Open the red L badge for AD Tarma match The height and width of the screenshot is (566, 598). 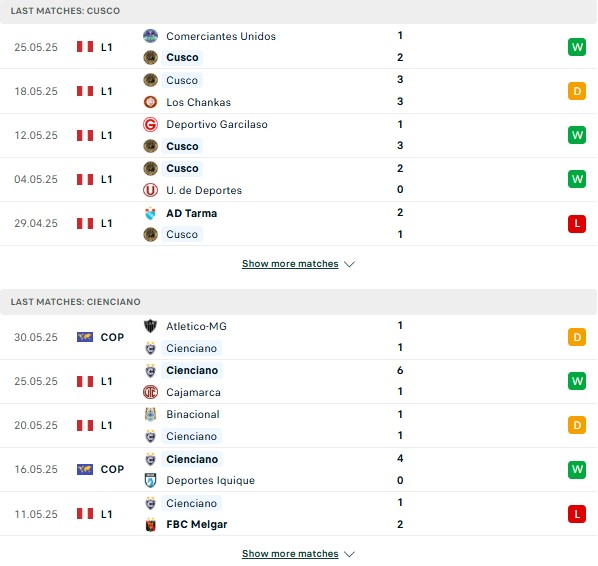point(577,224)
